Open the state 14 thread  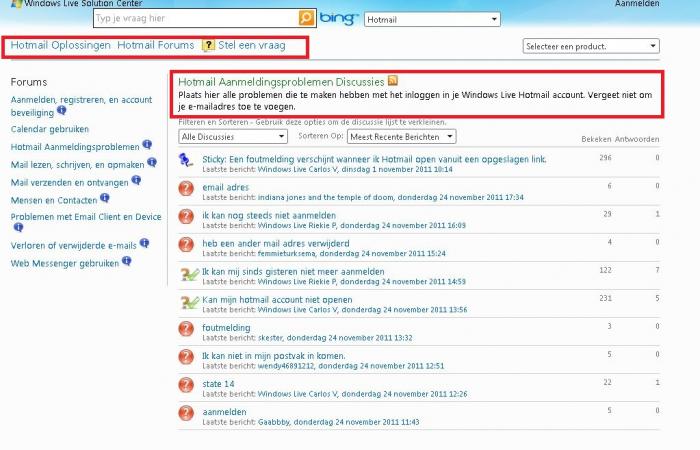[x=218, y=384]
